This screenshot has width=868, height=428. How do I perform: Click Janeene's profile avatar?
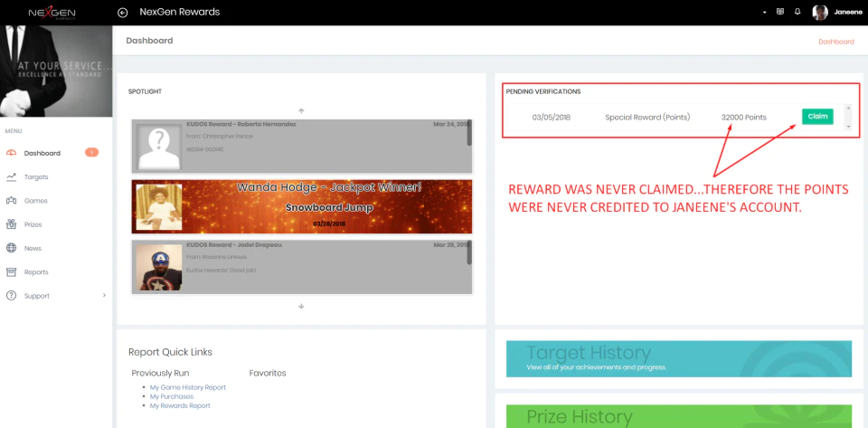pos(820,12)
